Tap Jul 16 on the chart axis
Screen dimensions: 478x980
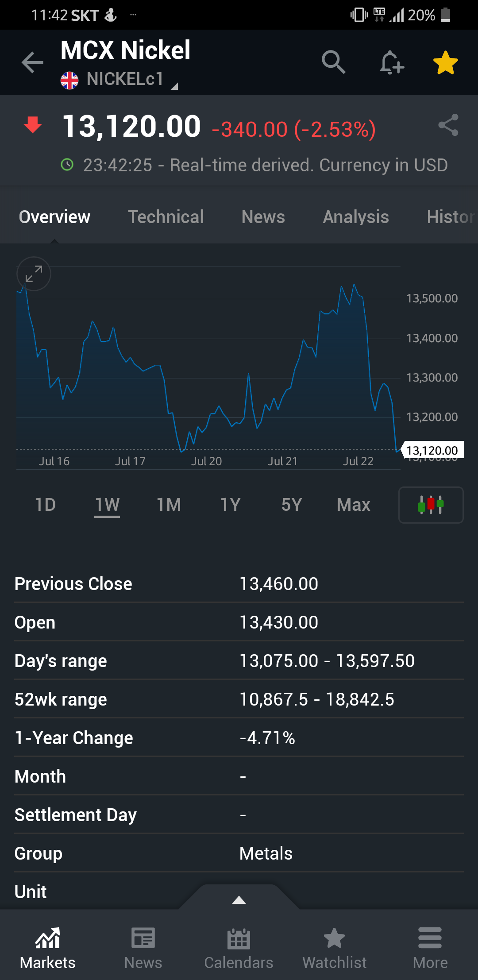(x=54, y=461)
